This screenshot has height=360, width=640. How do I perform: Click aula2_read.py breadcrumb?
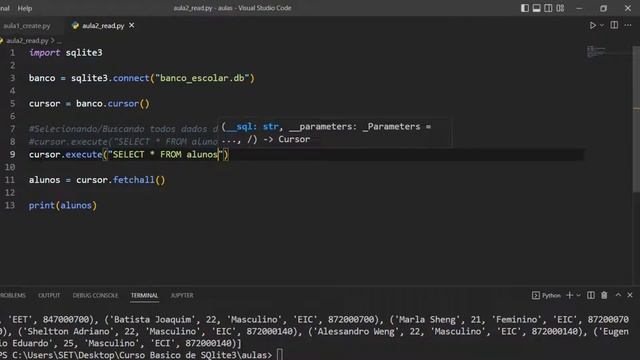tap(27, 40)
